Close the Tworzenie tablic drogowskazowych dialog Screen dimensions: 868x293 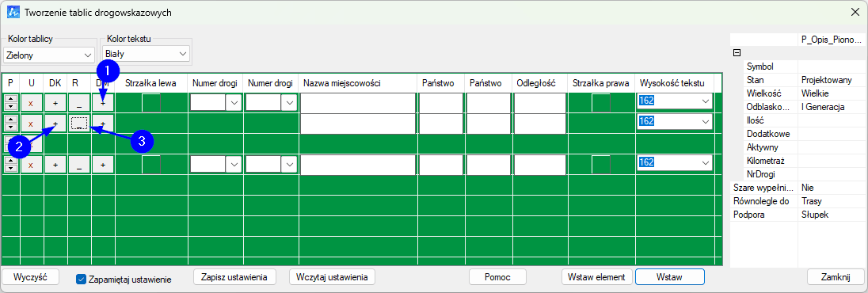(855, 12)
